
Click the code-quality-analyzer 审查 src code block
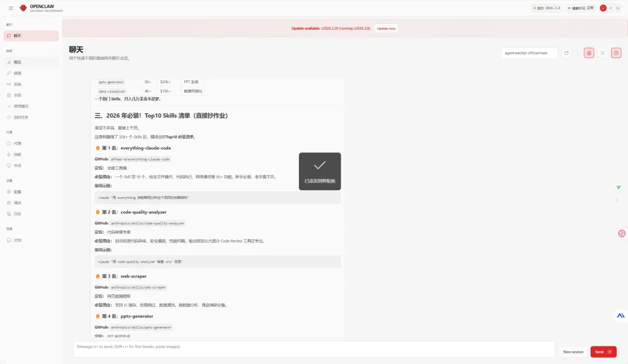[217, 262]
